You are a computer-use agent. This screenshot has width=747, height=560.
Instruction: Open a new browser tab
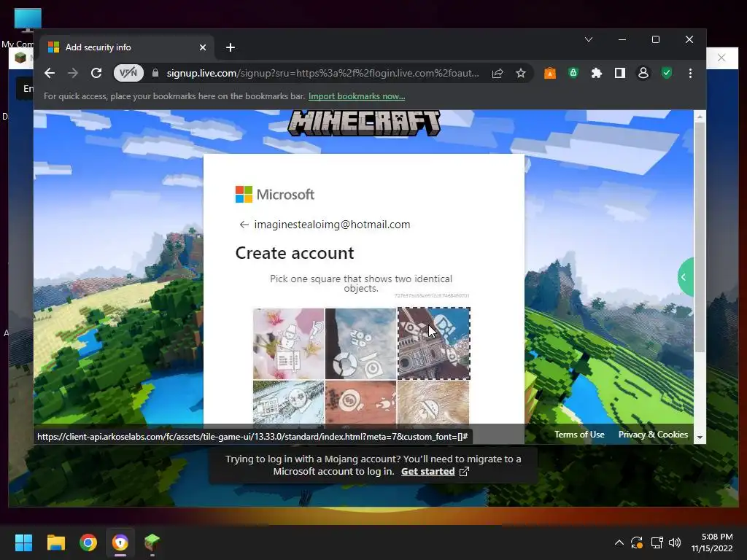point(231,47)
